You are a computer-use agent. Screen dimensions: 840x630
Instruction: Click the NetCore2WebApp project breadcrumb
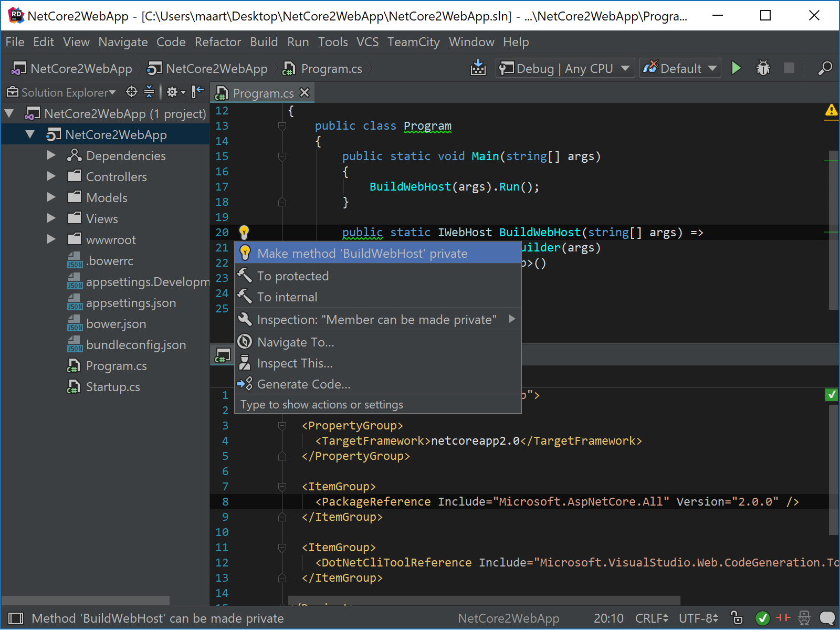pos(207,68)
